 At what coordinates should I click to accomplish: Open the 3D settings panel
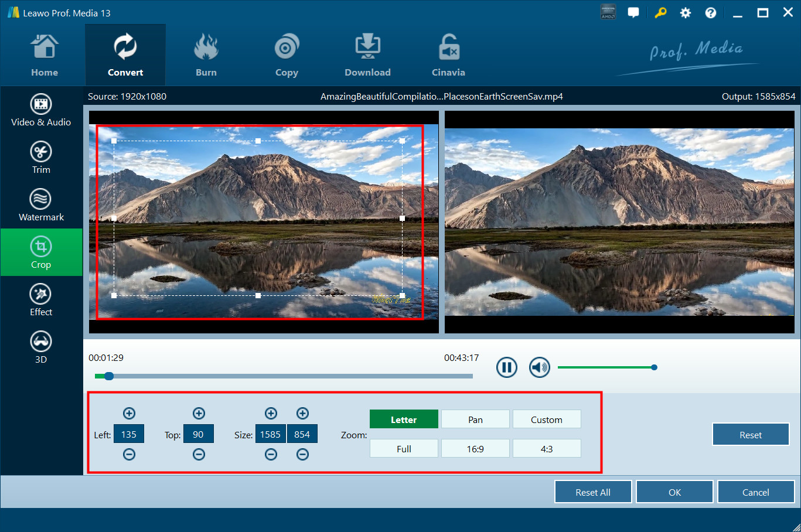[41, 348]
